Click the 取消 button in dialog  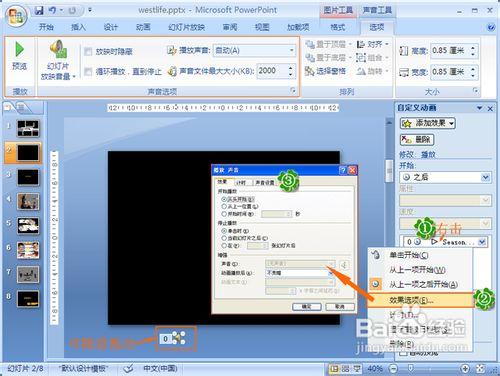[340, 306]
